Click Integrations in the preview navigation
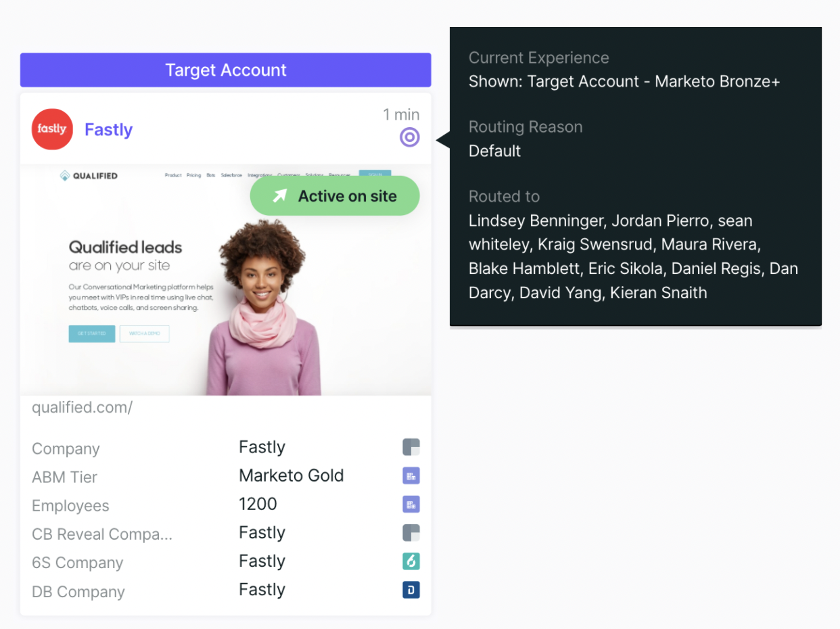 (x=260, y=174)
